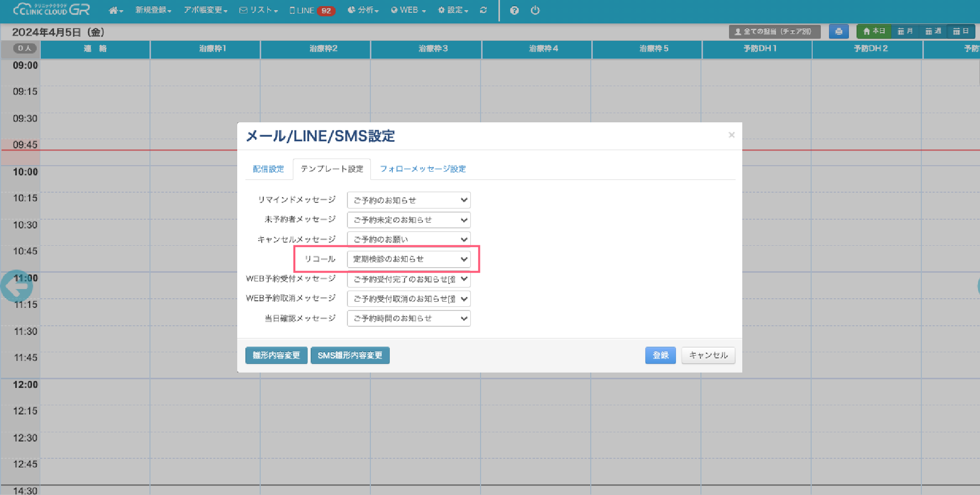Click the 本日 today button
Image resolution: width=980 pixels, height=495 pixels.
click(874, 32)
